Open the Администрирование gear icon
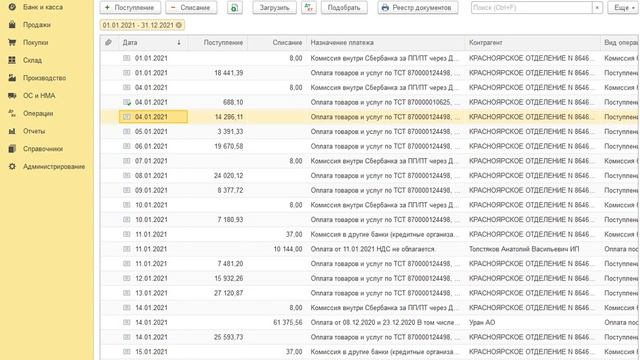640x360 pixels. [12, 167]
